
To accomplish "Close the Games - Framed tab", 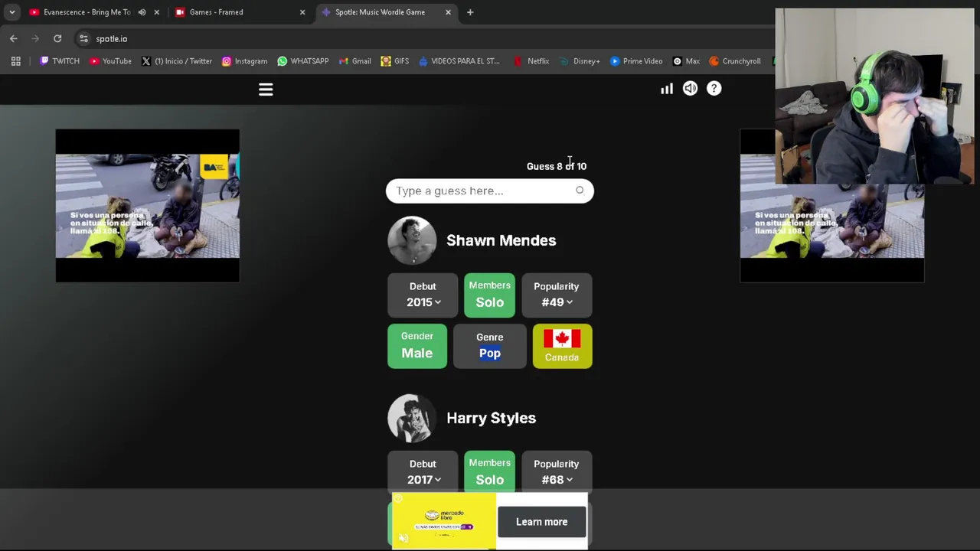I will pos(302,12).
